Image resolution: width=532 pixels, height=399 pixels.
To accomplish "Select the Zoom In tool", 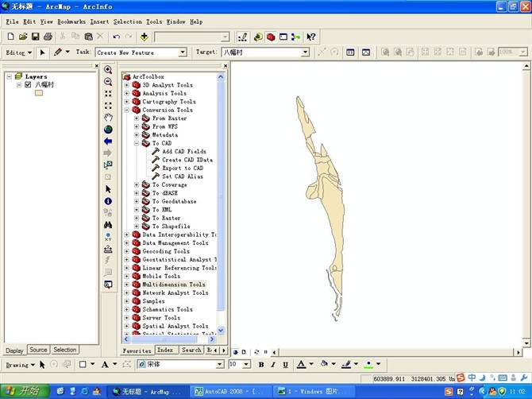I will point(108,69).
